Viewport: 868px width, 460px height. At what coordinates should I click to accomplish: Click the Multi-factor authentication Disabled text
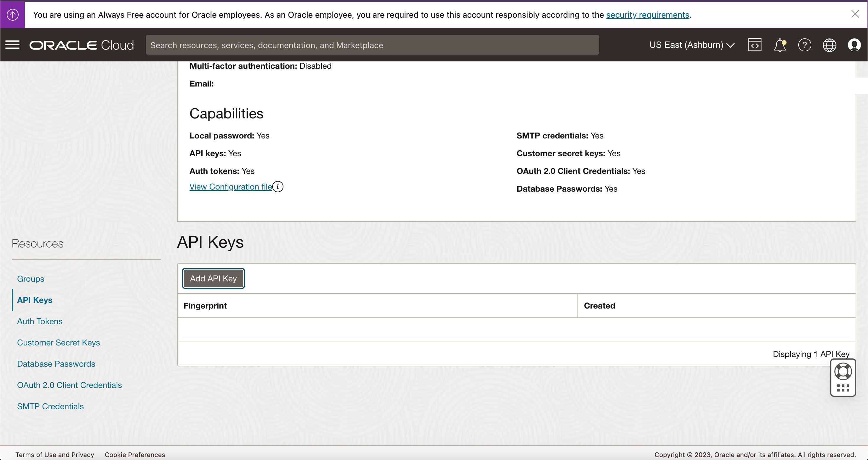point(260,66)
